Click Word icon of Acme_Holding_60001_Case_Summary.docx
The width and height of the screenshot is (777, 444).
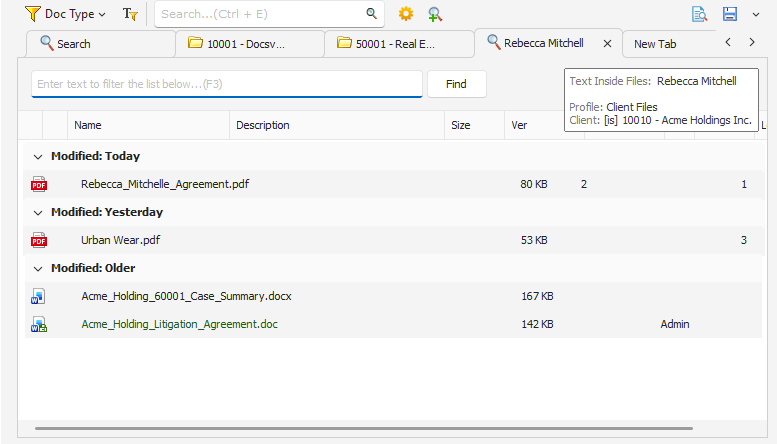coord(38,296)
